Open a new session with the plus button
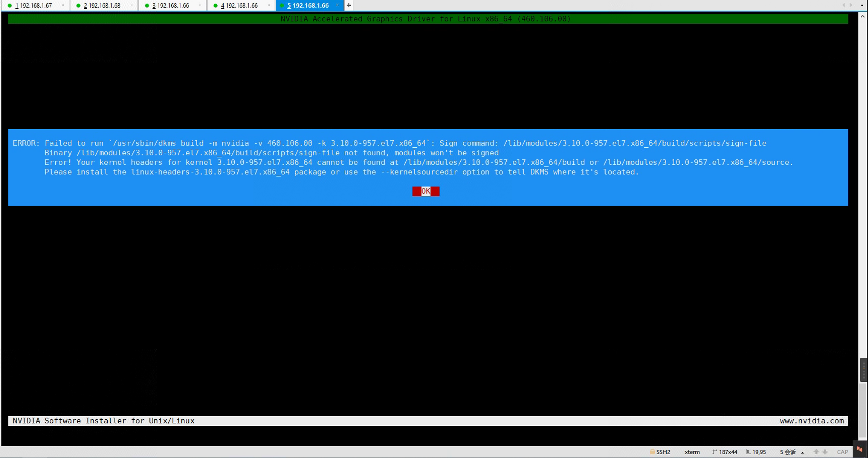This screenshot has height=458, width=868. coord(348,5)
